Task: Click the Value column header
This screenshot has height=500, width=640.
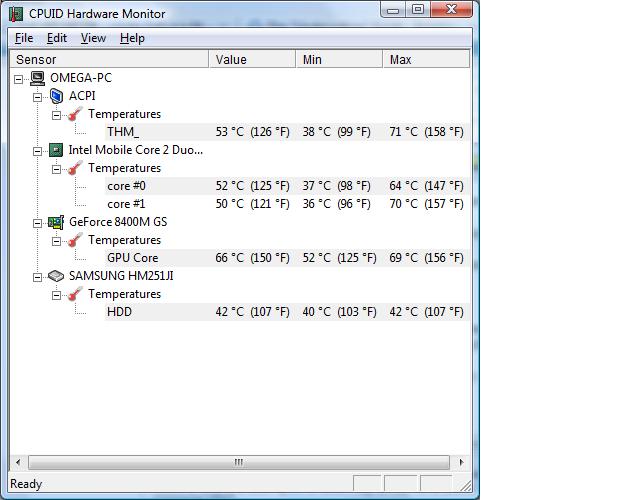Action: coord(252,60)
